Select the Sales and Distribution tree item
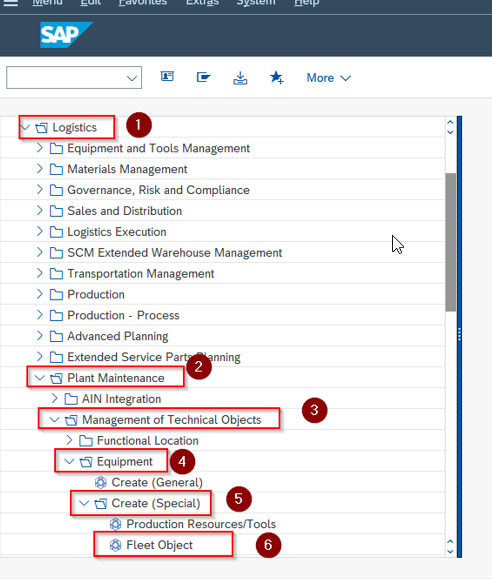492x579 pixels. click(124, 211)
